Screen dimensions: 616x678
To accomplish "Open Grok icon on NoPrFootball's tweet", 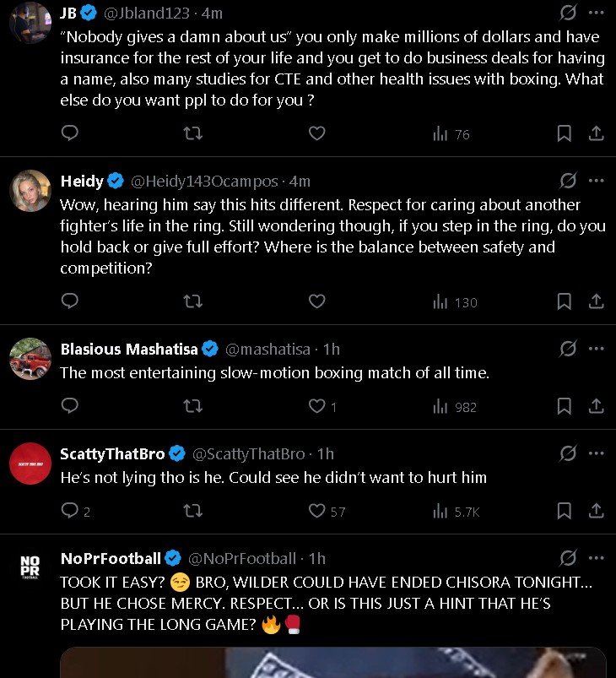I will point(568,558).
